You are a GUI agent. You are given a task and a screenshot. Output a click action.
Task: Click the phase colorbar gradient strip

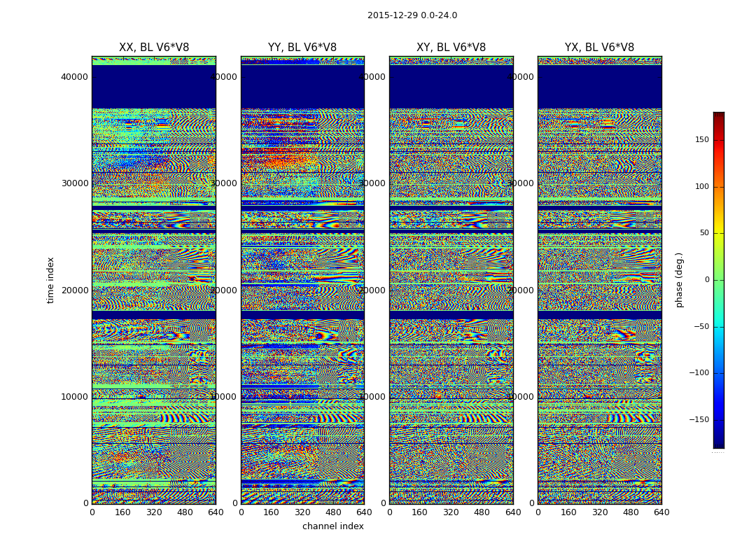click(719, 280)
